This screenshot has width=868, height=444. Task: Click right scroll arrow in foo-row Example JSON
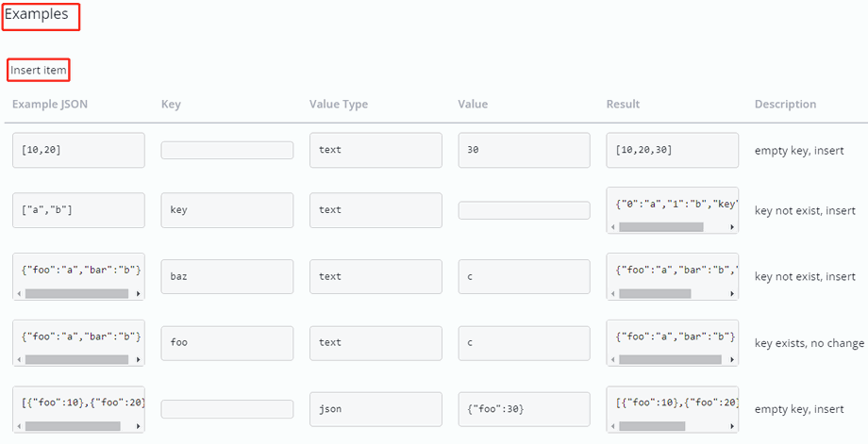click(x=140, y=360)
